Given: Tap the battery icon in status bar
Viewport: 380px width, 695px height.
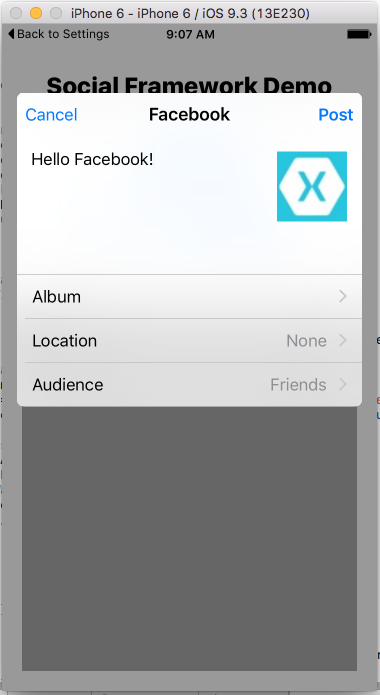Looking at the screenshot, I should point(359,34).
